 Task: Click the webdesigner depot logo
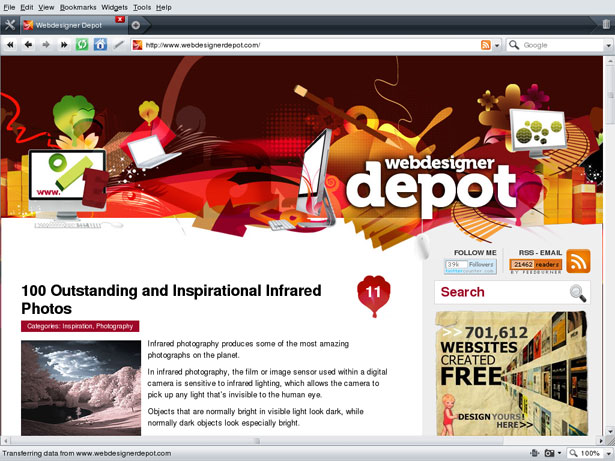click(x=431, y=185)
